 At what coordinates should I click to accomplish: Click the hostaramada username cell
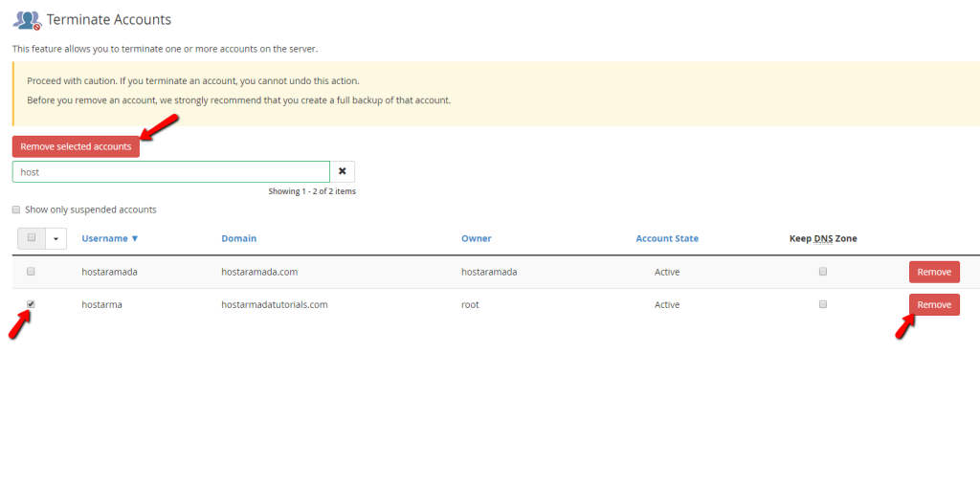pos(109,272)
